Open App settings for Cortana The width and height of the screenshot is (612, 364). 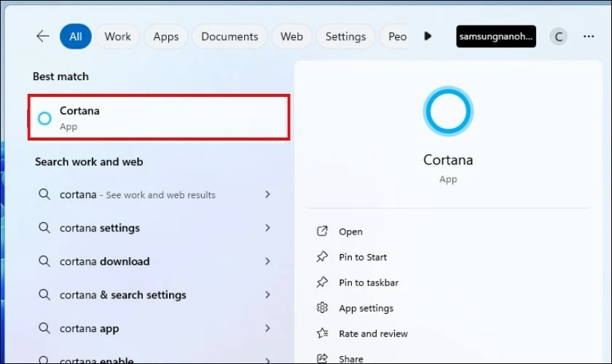[366, 308]
